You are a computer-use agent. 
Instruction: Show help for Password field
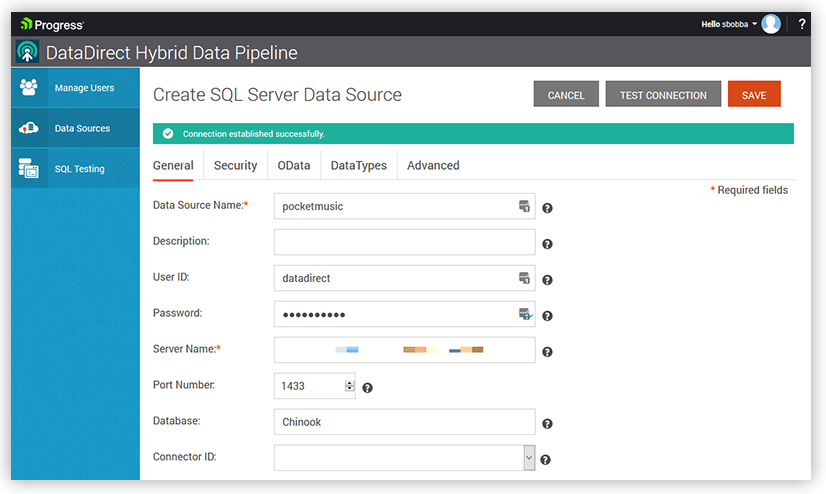point(547,315)
